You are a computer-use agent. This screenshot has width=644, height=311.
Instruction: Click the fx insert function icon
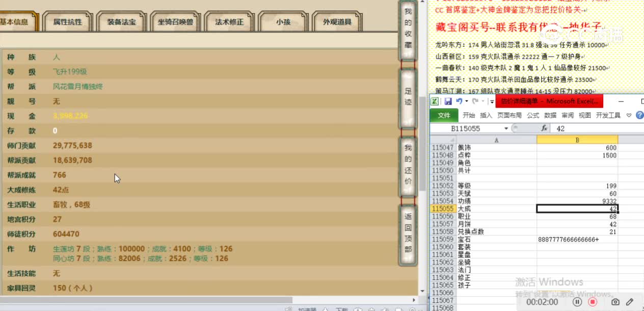pos(544,128)
